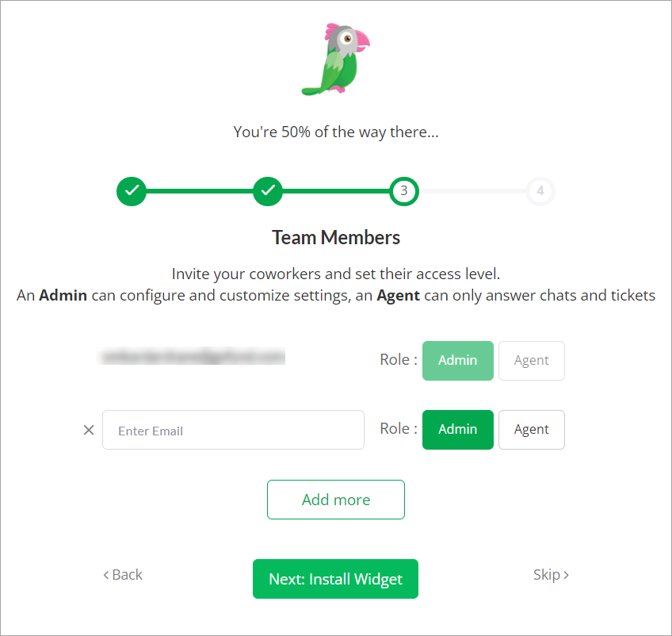This screenshot has width=672, height=636.
Task: Click the green progress line between steps 1 and 2
Action: tap(200, 191)
